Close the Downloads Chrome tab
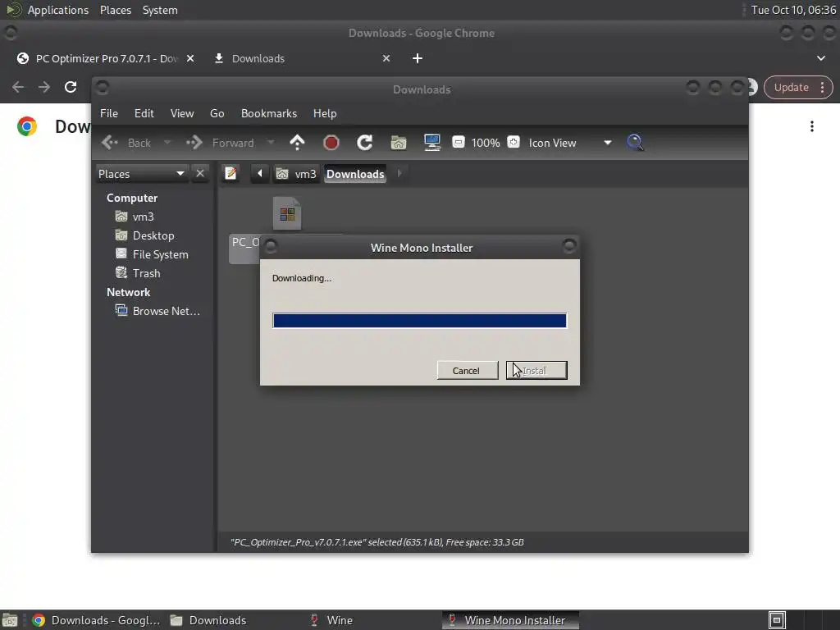Screen dimensions: 840x630 coord(386,58)
